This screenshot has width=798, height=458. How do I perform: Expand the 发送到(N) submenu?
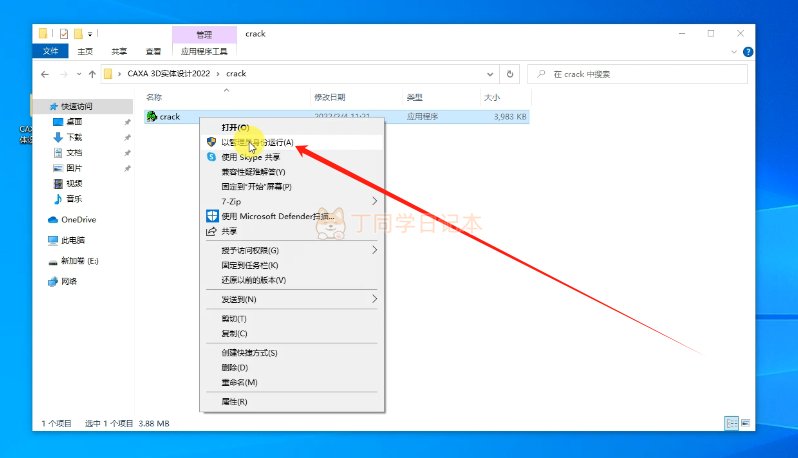point(375,299)
